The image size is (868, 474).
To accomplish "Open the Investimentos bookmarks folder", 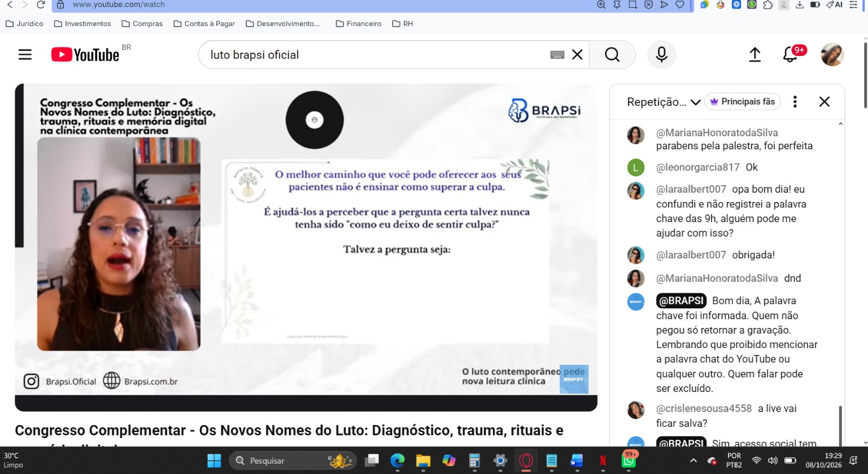I will pos(82,24).
